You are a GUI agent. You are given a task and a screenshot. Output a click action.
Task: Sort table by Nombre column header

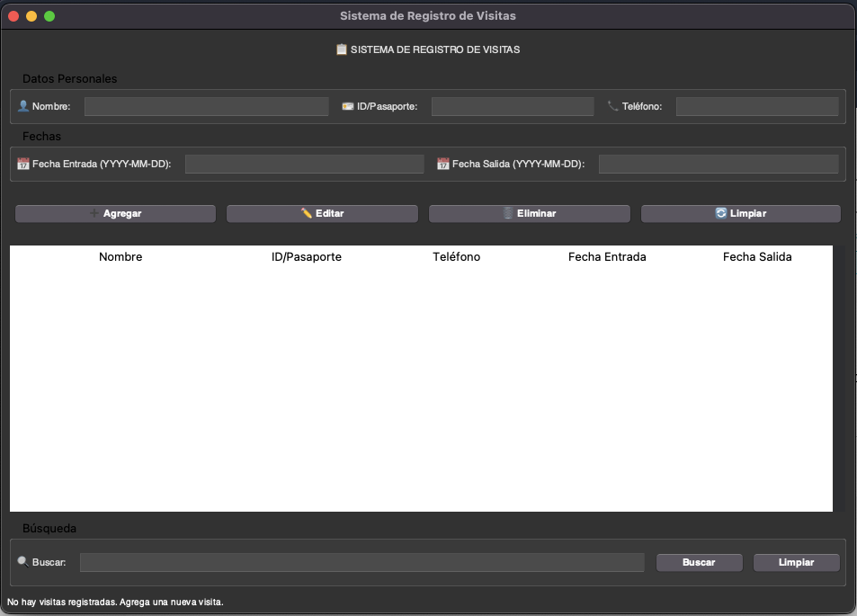tap(121, 257)
